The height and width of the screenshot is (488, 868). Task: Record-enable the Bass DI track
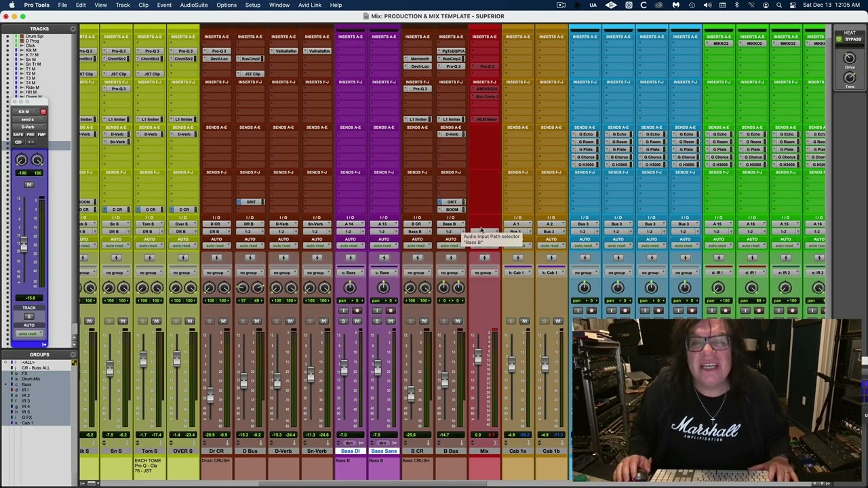pos(357,310)
